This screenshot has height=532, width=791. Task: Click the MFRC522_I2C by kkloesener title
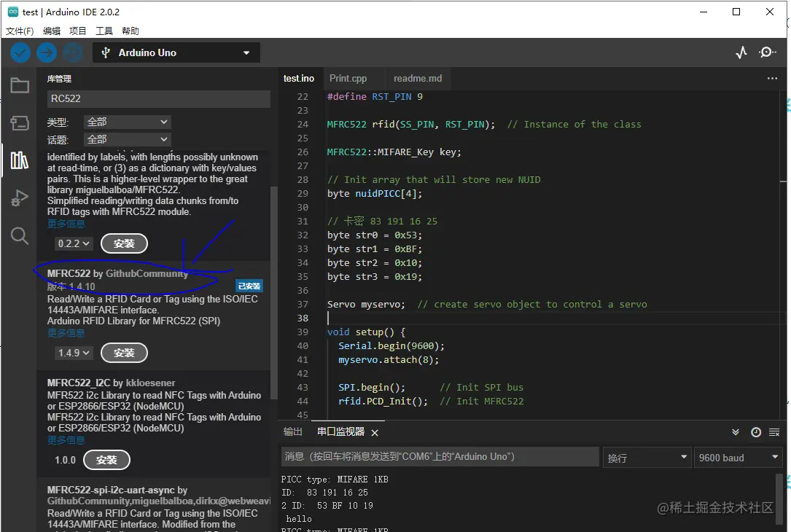(111, 383)
